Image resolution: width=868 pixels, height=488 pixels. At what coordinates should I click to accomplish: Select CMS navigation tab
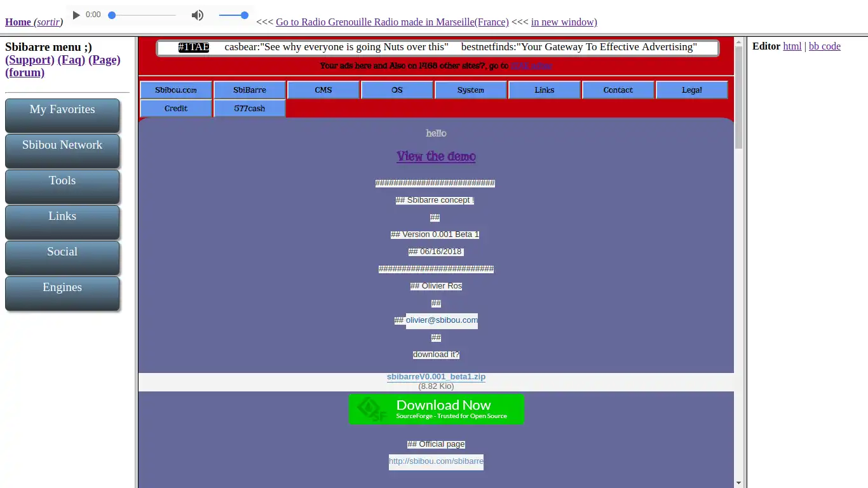323,90
